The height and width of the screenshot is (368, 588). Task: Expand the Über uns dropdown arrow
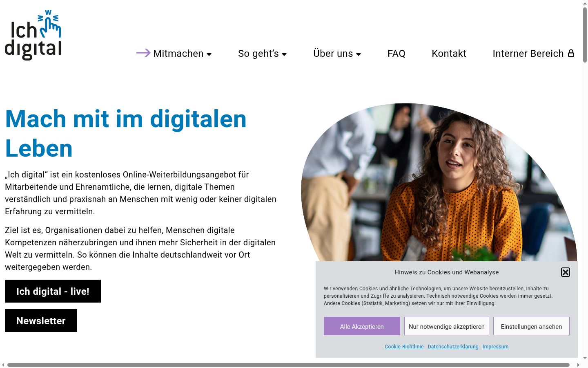click(x=359, y=54)
